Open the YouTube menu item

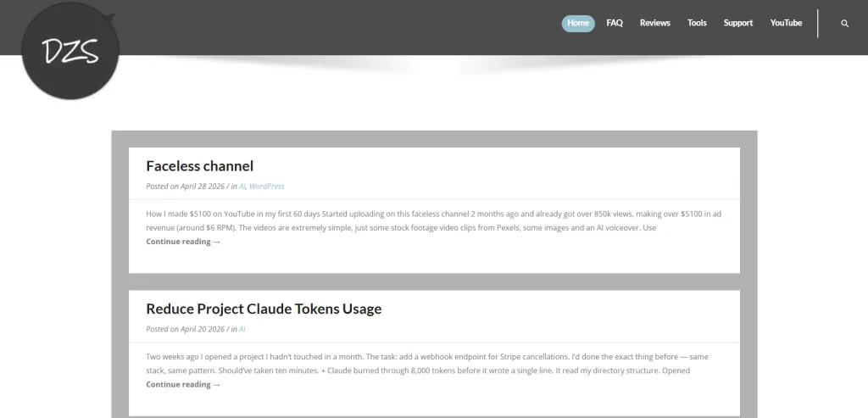786,23
